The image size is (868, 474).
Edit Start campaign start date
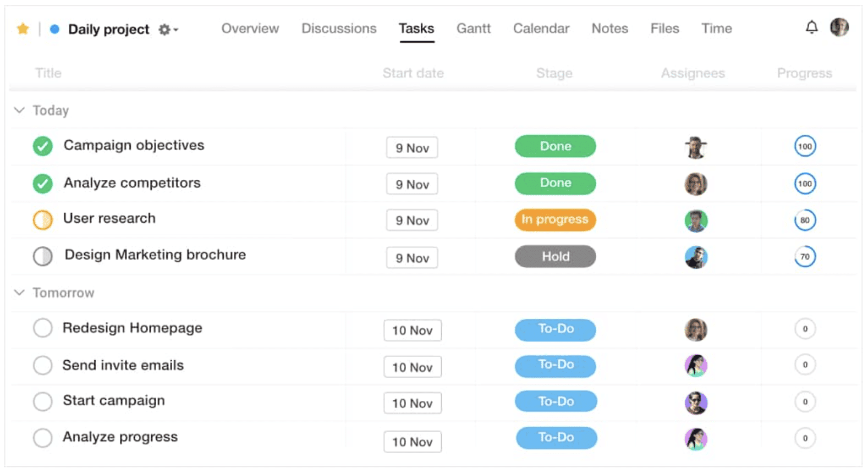click(x=413, y=403)
